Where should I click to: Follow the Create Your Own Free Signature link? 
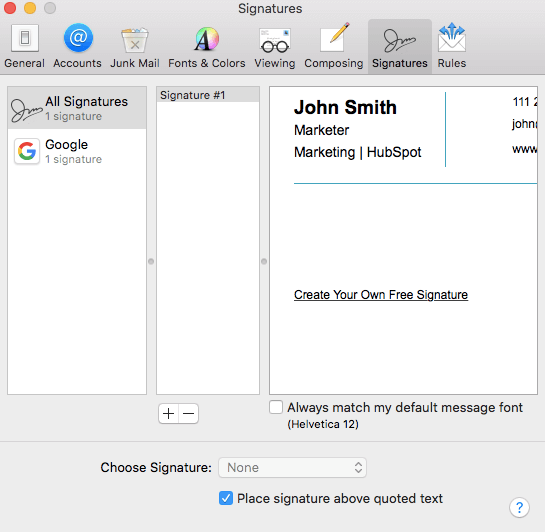tap(381, 295)
